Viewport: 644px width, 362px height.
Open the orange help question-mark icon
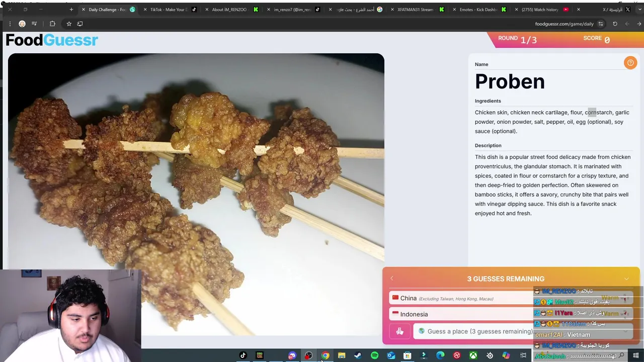tap(630, 63)
